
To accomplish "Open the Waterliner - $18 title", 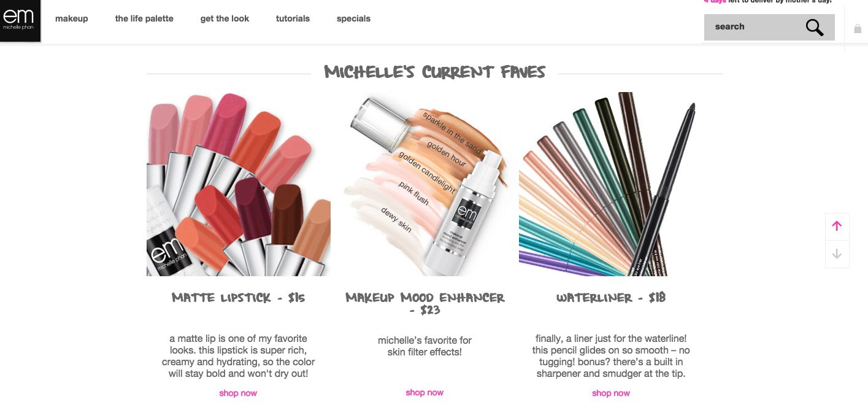I will click(x=611, y=298).
